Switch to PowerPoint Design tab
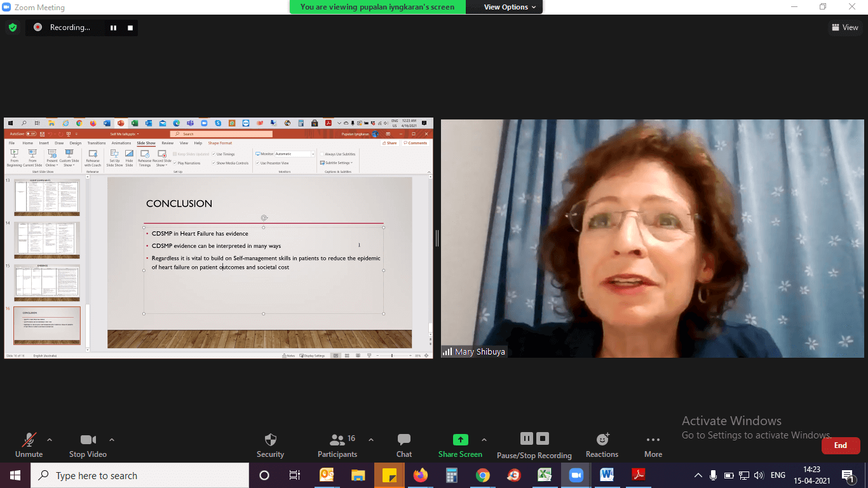Viewport: 868px width, 488px height. [76, 143]
